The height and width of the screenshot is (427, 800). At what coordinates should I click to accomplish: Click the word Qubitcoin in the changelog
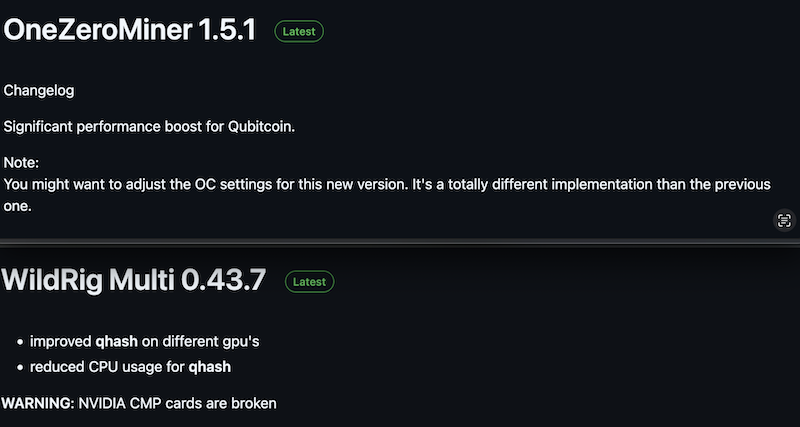262,127
